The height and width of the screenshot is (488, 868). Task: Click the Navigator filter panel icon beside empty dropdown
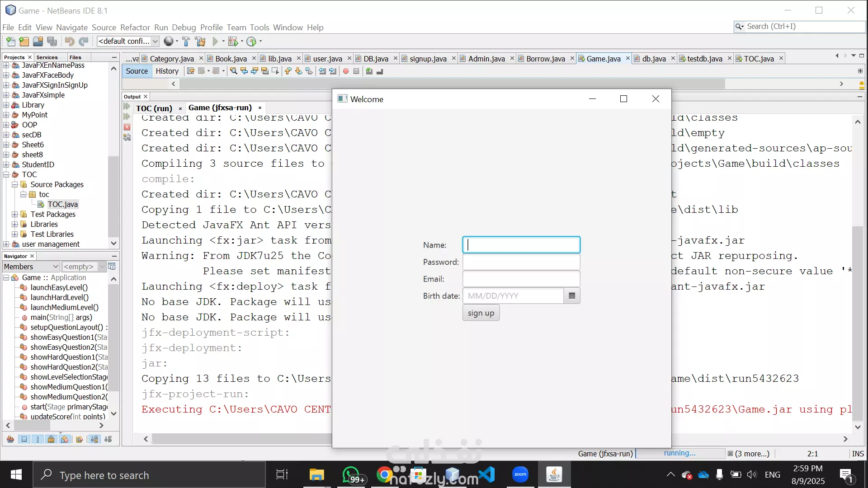click(112, 267)
